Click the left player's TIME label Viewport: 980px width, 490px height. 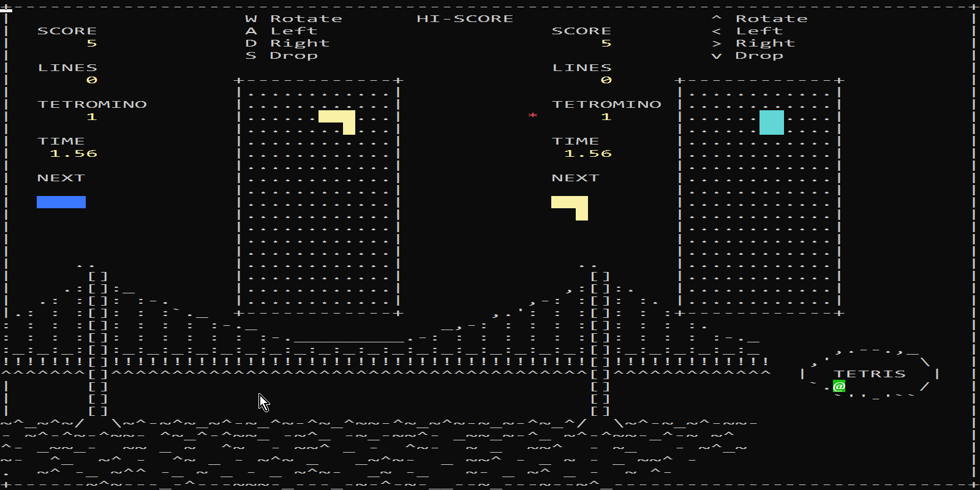[x=61, y=141]
